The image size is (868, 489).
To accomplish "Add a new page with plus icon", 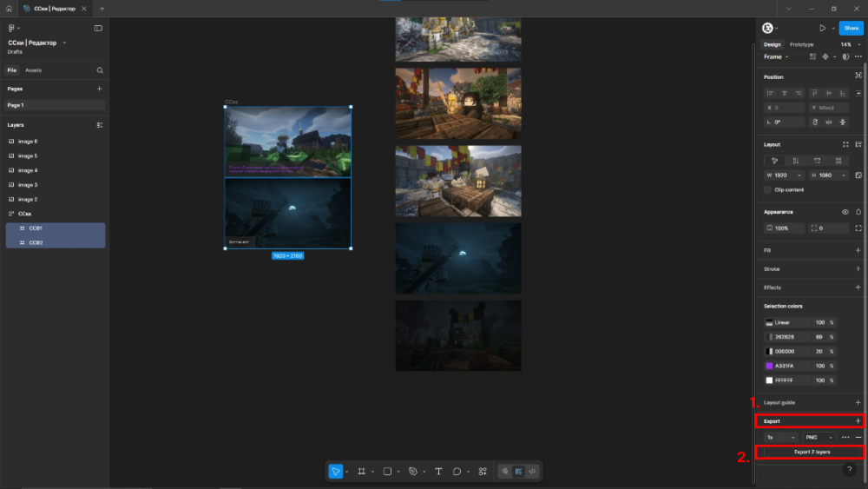I will (x=99, y=89).
